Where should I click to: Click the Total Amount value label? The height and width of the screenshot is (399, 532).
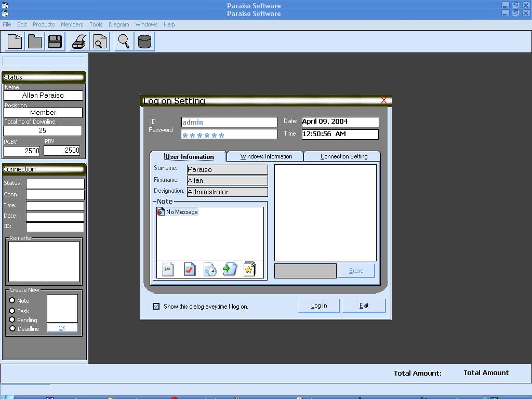[x=486, y=373]
